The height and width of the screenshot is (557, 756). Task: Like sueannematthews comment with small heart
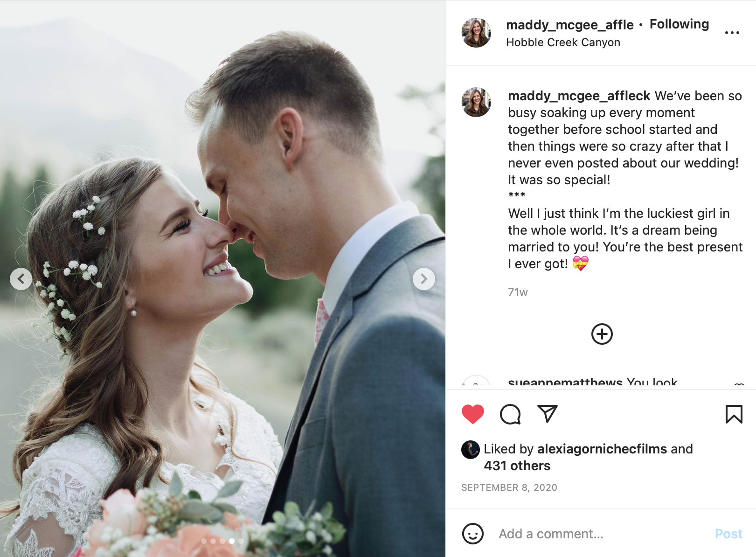739,385
